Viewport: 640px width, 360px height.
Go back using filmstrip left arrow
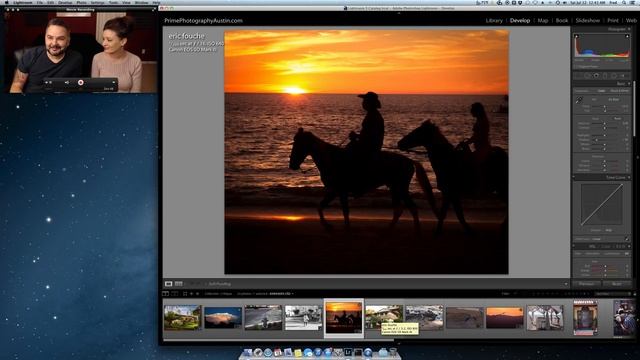pyautogui.click(x=191, y=293)
